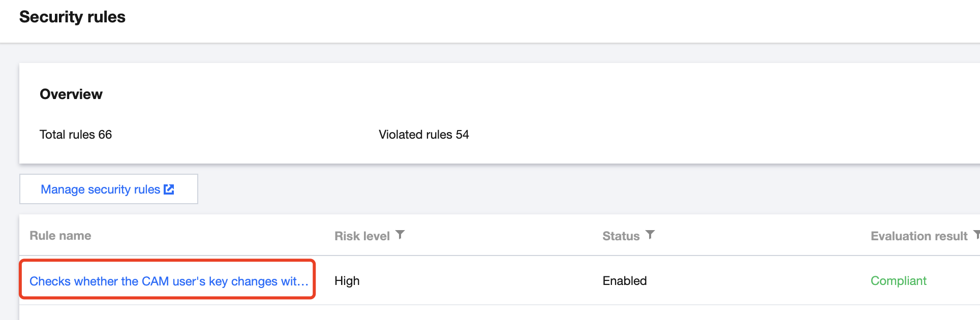Click the Status column header text

[621, 236]
